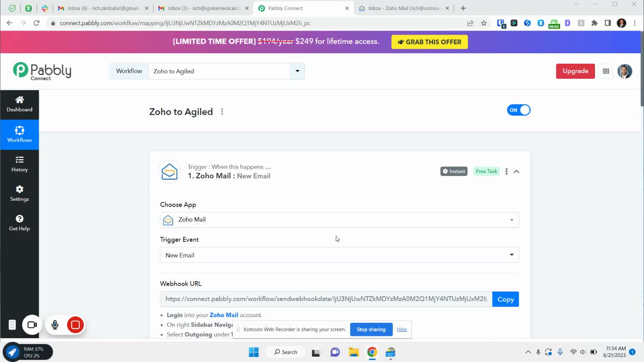
Task: Select the Workflows sidebar menu item
Action: (19, 134)
